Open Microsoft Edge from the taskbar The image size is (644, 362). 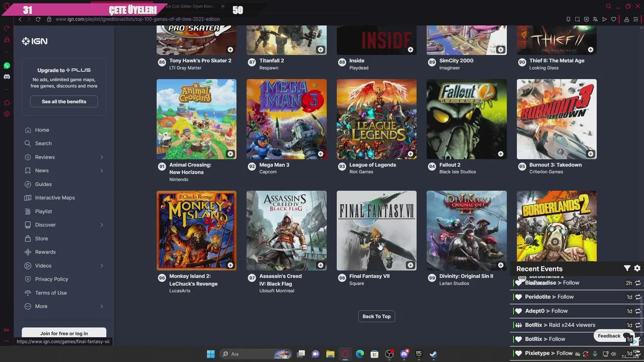pyautogui.click(x=360, y=354)
